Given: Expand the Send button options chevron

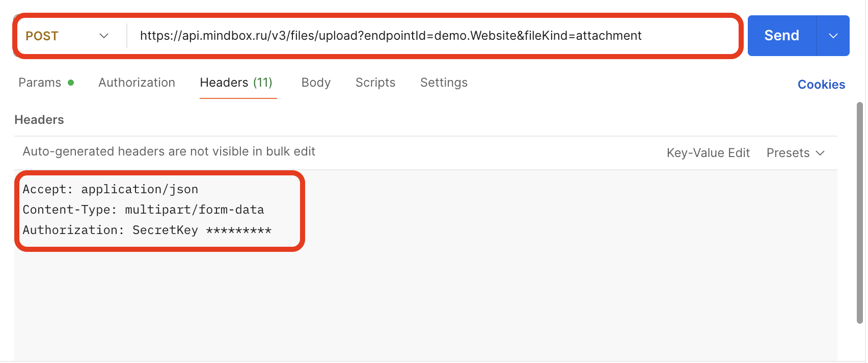Looking at the screenshot, I should coord(833,36).
